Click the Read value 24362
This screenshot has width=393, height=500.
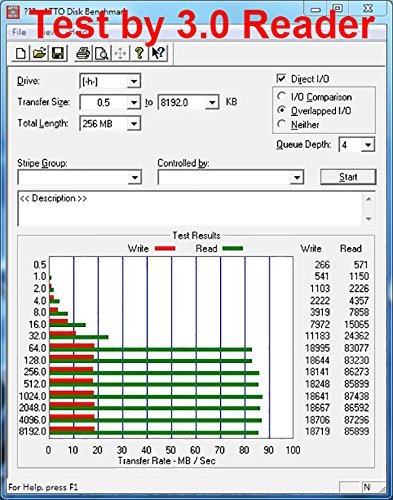(x=356, y=336)
